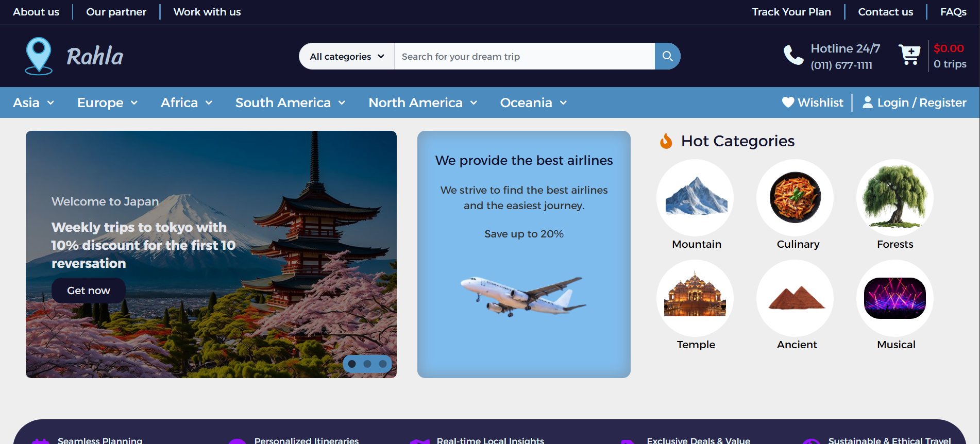
Task: Open the About us page
Action: pyautogui.click(x=36, y=12)
